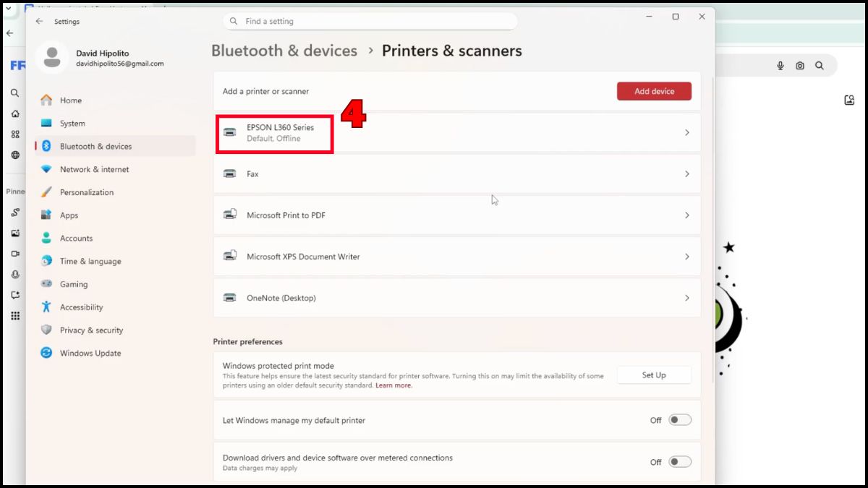This screenshot has height=488, width=868.
Task: Go to Time & language settings
Action: coord(115,261)
